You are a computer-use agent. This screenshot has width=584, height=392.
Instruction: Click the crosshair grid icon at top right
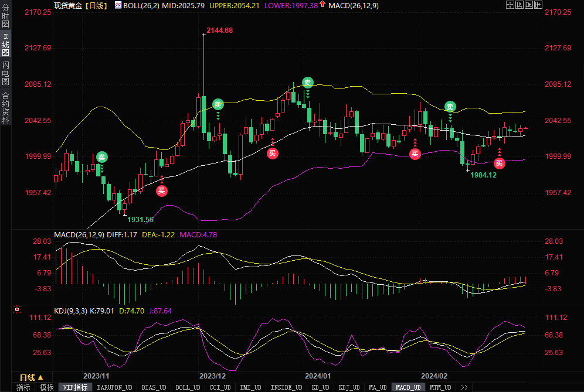(510, 5)
